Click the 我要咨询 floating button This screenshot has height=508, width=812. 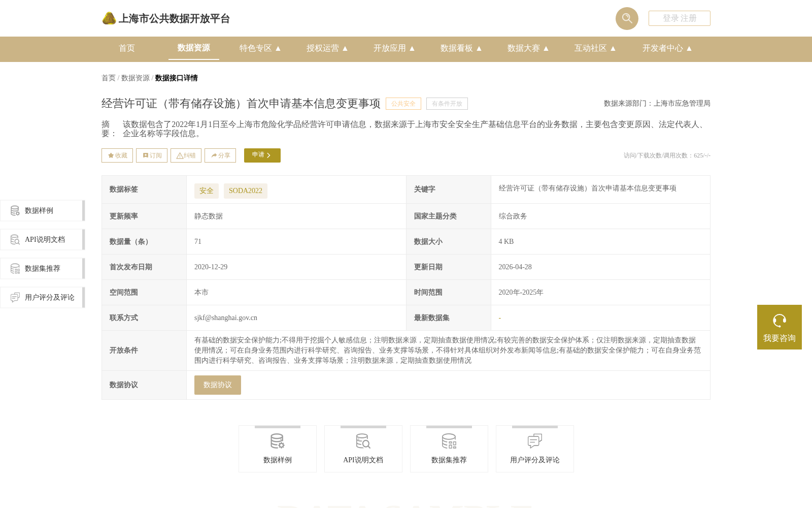click(780, 327)
